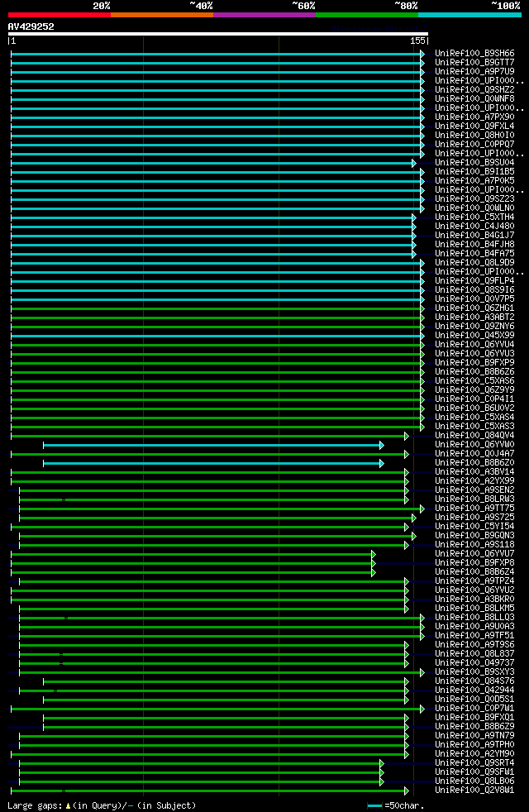Select the UniRef100_C0P4I1 label
This screenshot has height=812, width=529.
[474, 399]
